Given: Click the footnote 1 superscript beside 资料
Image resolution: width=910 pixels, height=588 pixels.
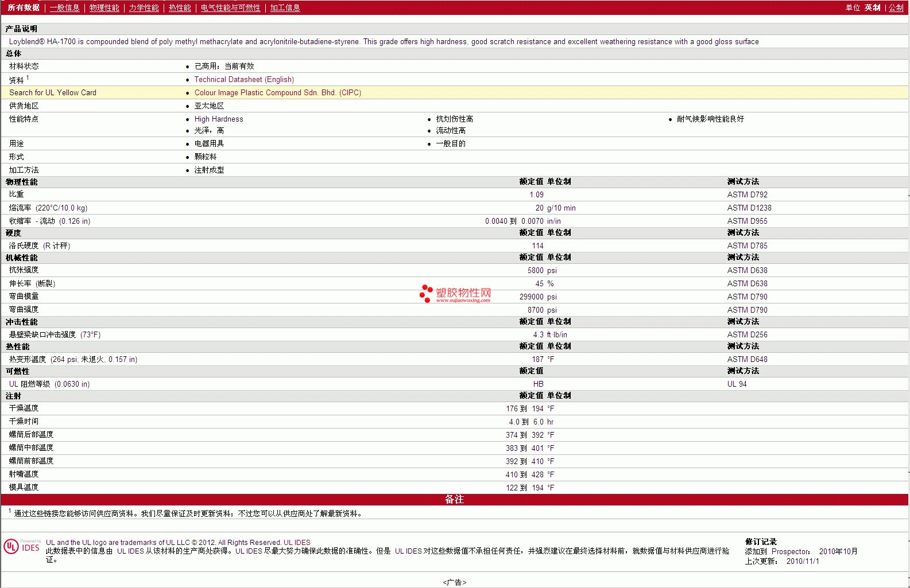Looking at the screenshot, I should click(28, 77).
